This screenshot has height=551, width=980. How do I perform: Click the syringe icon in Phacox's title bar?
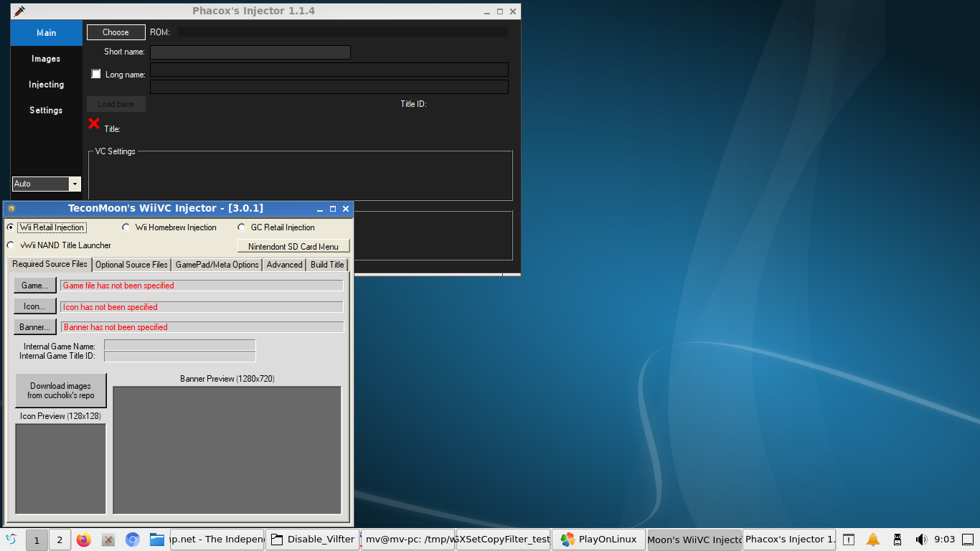19,11
